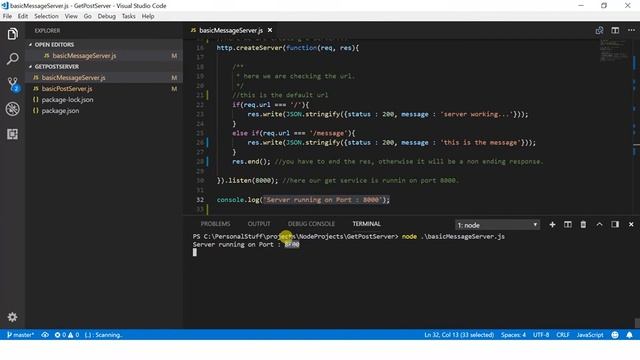The image size is (640, 360).
Task: Click the Scanning status item
Action: [104, 335]
